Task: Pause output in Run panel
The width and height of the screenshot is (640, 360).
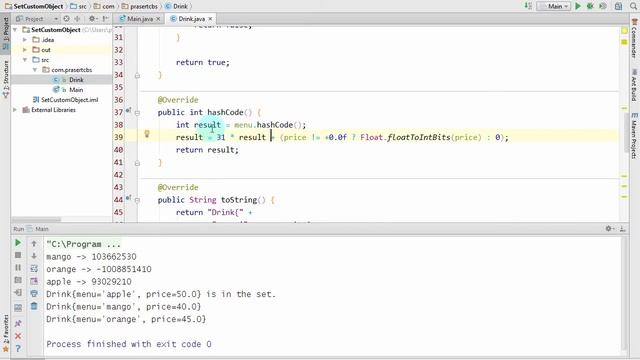Action: tap(18, 268)
